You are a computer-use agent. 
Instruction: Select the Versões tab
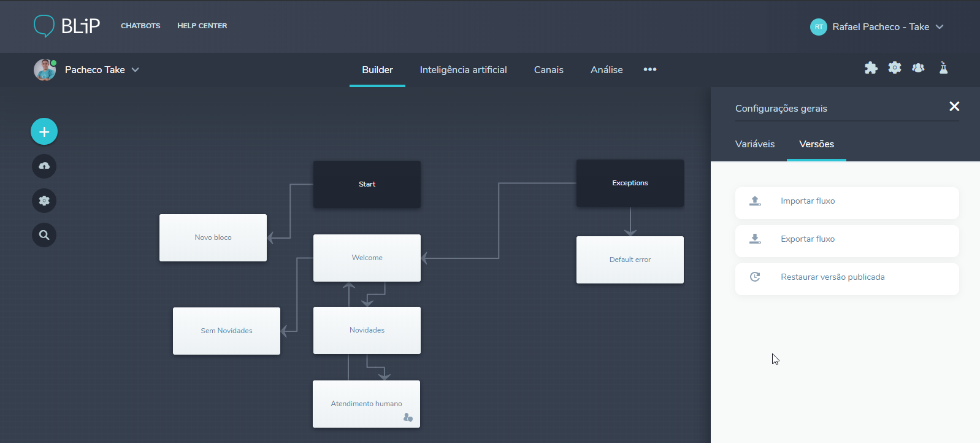[x=816, y=144]
